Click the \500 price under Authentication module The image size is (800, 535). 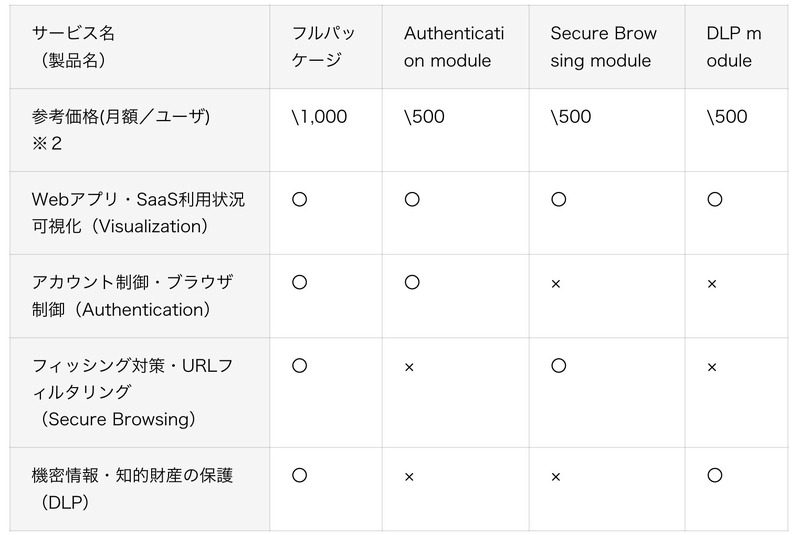(424, 117)
